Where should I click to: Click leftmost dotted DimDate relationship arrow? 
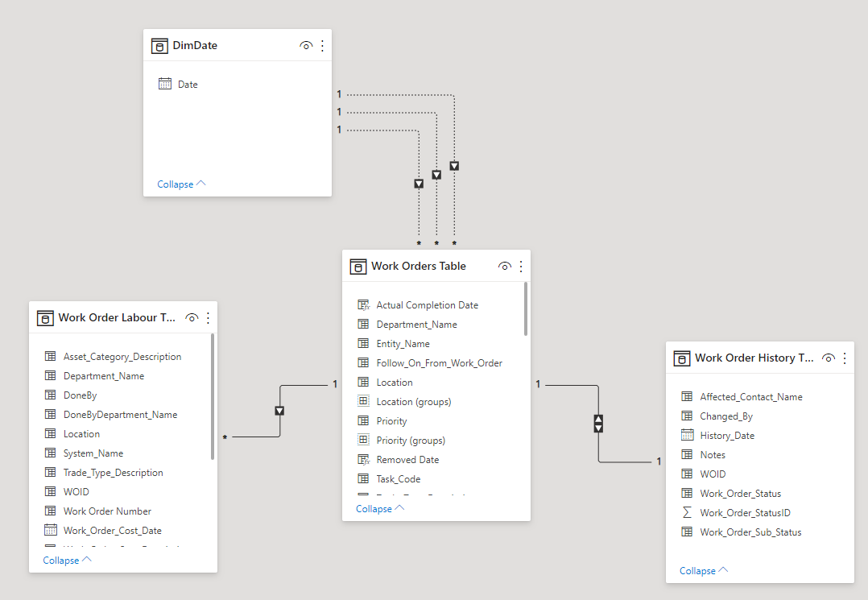pyautogui.click(x=419, y=184)
